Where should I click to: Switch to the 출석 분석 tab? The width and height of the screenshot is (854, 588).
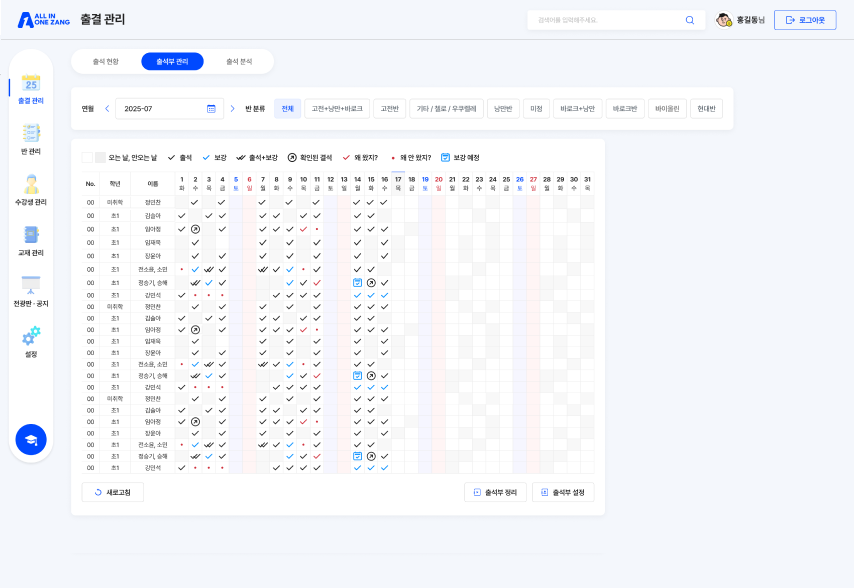click(x=239, y=62)
